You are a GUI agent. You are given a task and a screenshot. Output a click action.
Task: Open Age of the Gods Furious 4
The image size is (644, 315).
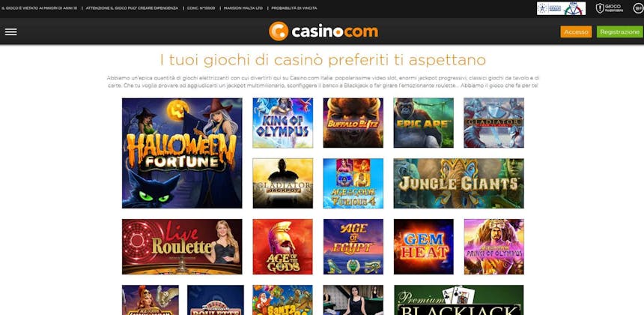click(x=353, y=184)
